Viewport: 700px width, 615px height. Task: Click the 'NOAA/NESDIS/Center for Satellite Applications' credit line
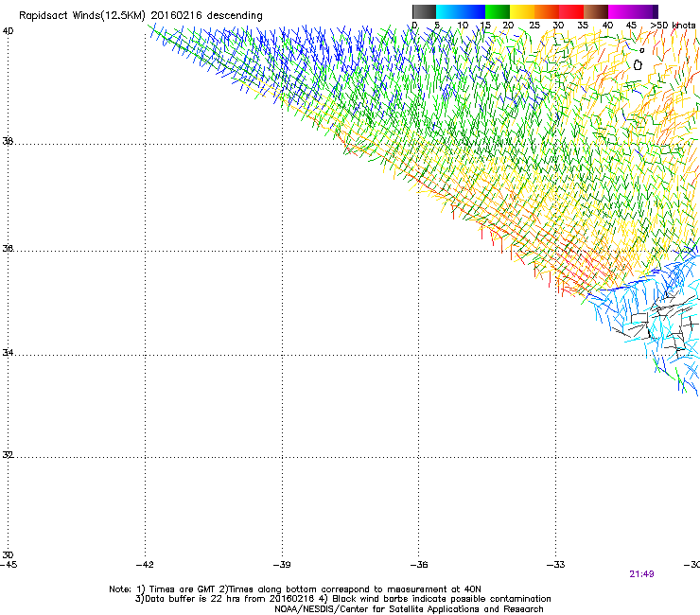pyautogui.click(x=409, y=609)
